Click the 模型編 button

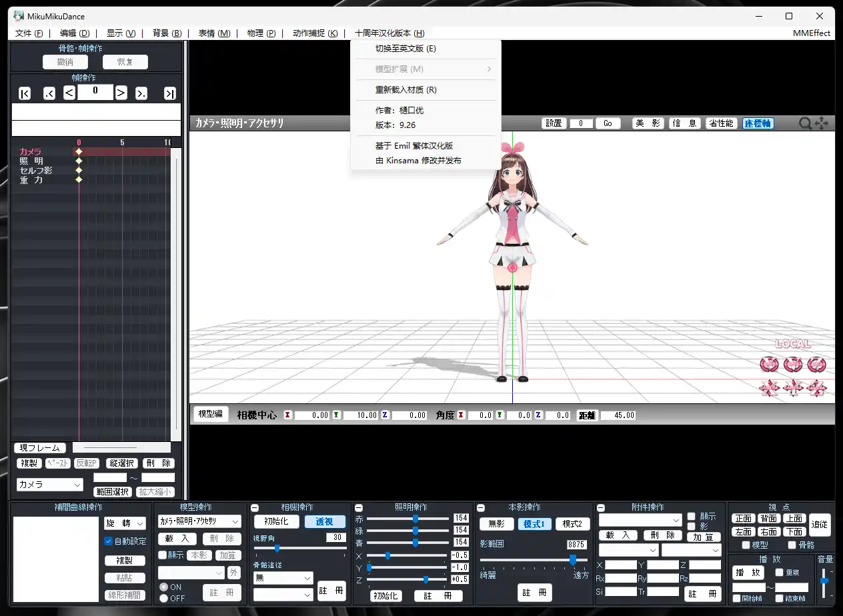(x=211, y=413)
